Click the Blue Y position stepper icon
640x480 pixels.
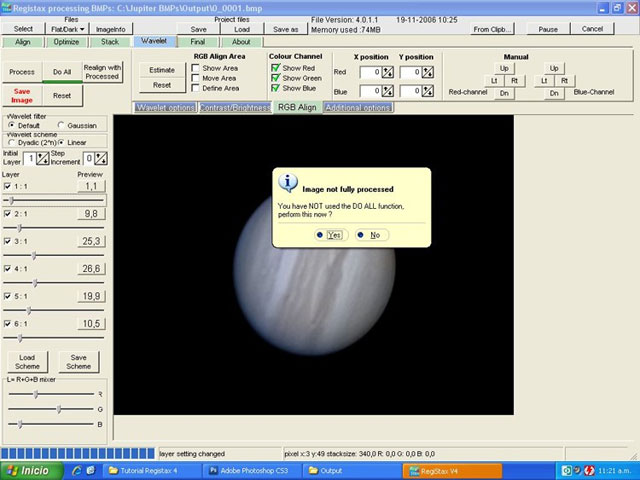427,92
